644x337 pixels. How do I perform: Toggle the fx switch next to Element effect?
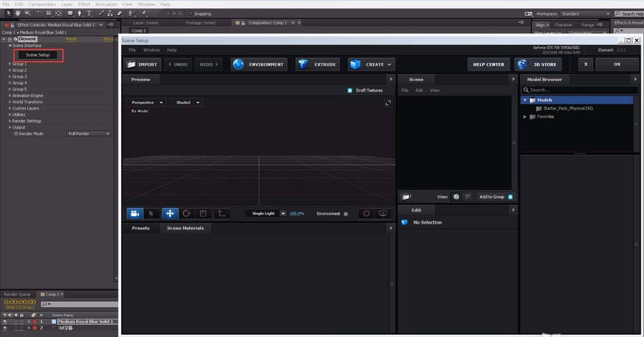pos(10,39)
